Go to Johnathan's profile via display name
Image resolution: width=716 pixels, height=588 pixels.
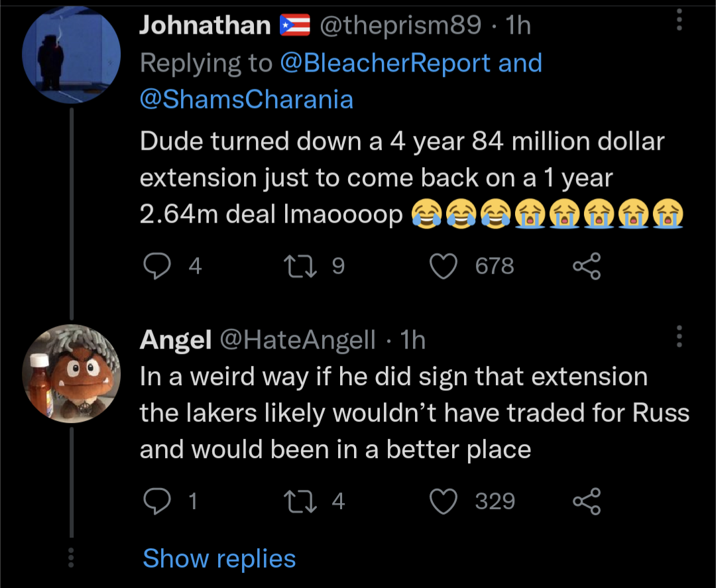pos(205,26)
